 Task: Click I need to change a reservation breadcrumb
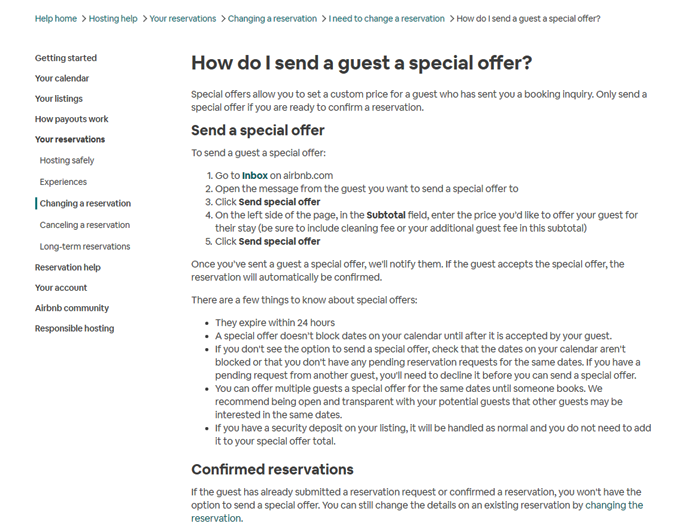point(387,19)
